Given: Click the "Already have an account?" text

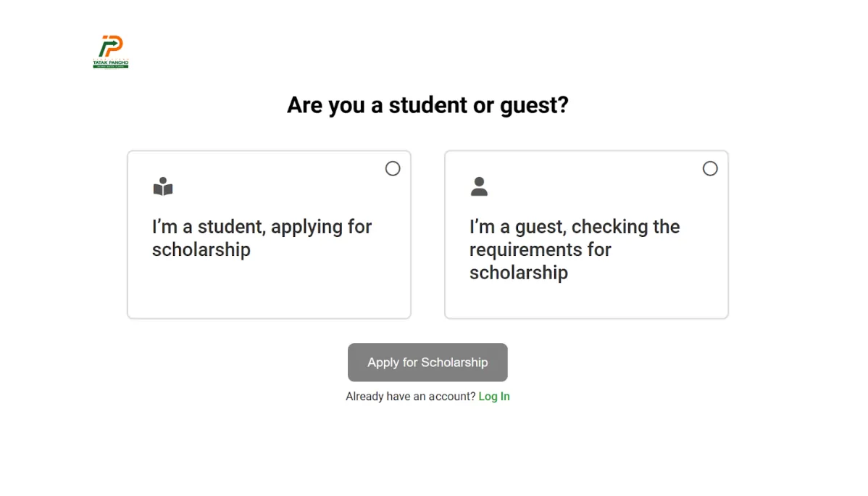Looking at the screenshot, I should coord(410,396).
